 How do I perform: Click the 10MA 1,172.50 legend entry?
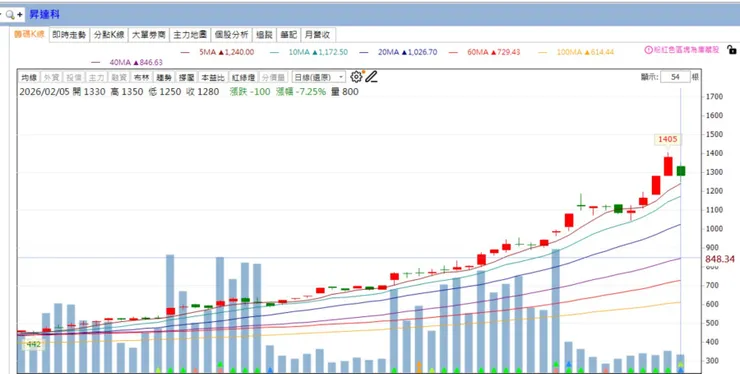(310, 52)
